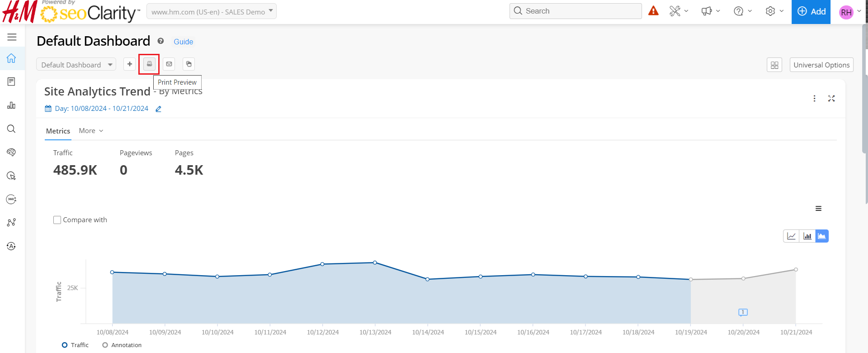This screenshot has height=353, width=868.
Task: Toggle Traffic series in chart legend
Action: pyautogui.click(x=75, y=345)
